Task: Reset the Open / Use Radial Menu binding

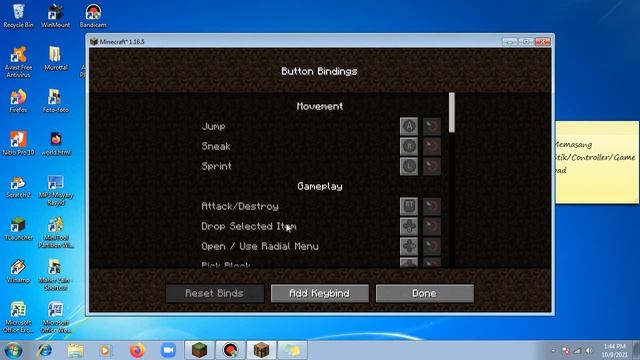Action: tap(432, 246)
